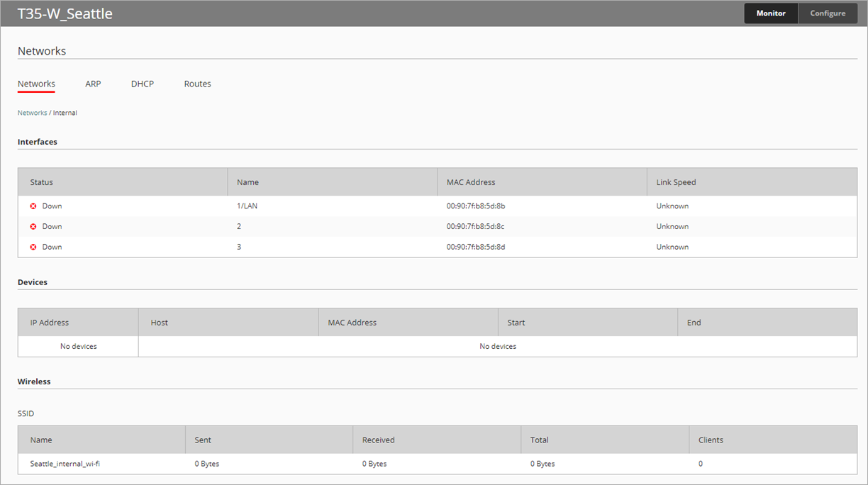Click the Down status icon for interface 2
This screenshot has height=485, width=868.
[x=33, y=227]
